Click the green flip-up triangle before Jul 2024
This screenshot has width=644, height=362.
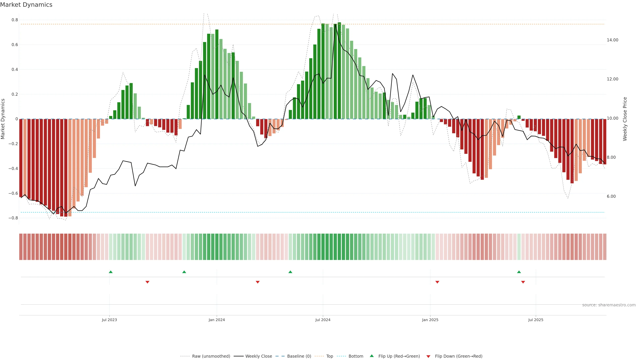click(x=290, y=272)
